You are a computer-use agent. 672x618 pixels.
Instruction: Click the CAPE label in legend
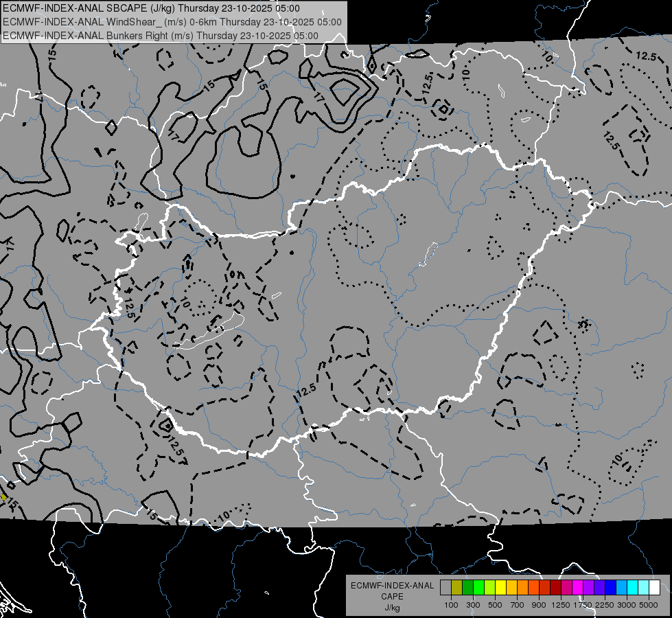(392, 597)
